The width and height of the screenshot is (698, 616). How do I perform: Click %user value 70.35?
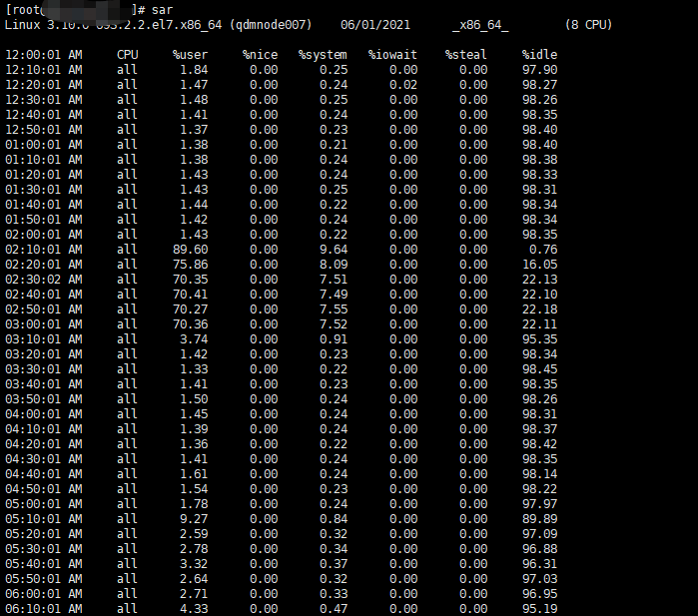(x=190, y=280)
